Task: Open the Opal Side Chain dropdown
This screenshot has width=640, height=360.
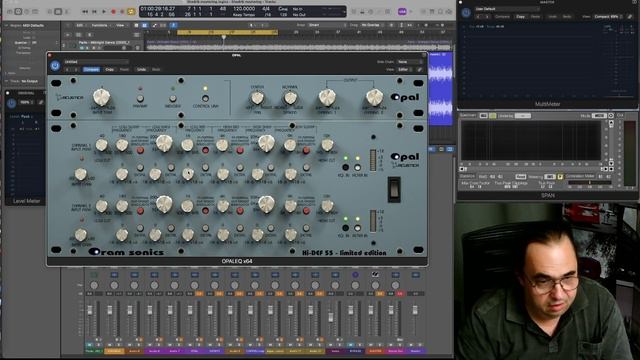Action: (x=410, y=62)
